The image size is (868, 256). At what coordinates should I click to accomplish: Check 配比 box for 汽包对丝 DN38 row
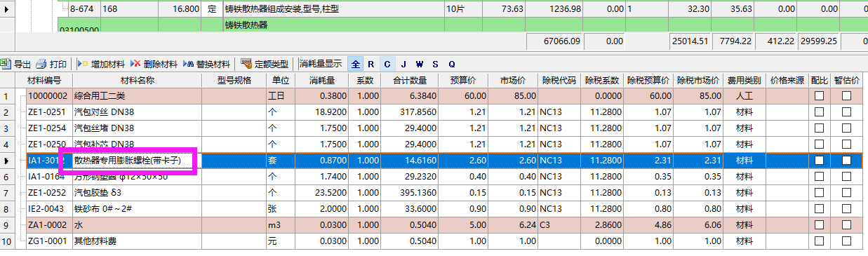click(819, 112)
